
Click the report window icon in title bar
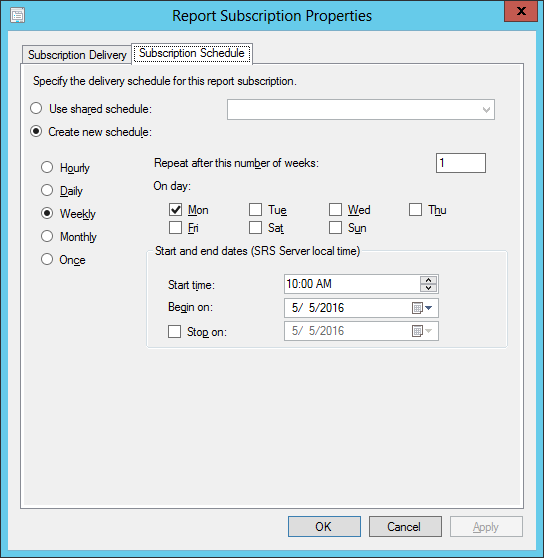(17, 16)
